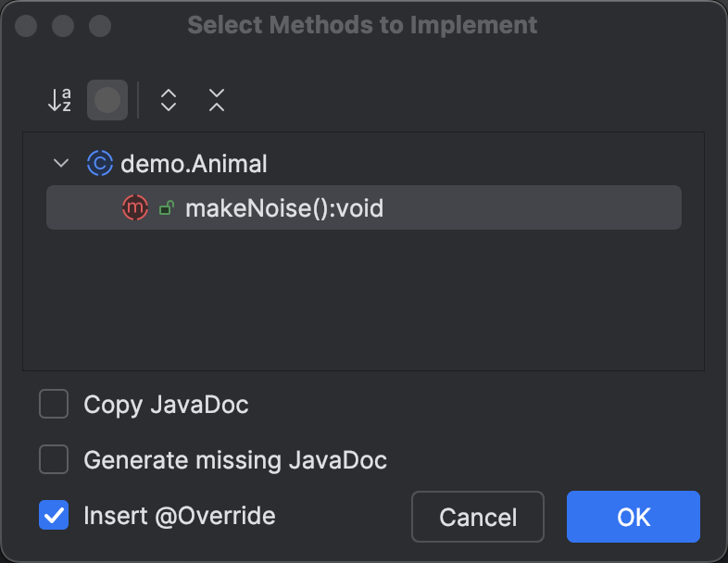728x563 pixels.
Task: Collapse the demo.Animal tree node chevron
Action: pos(62,164)
